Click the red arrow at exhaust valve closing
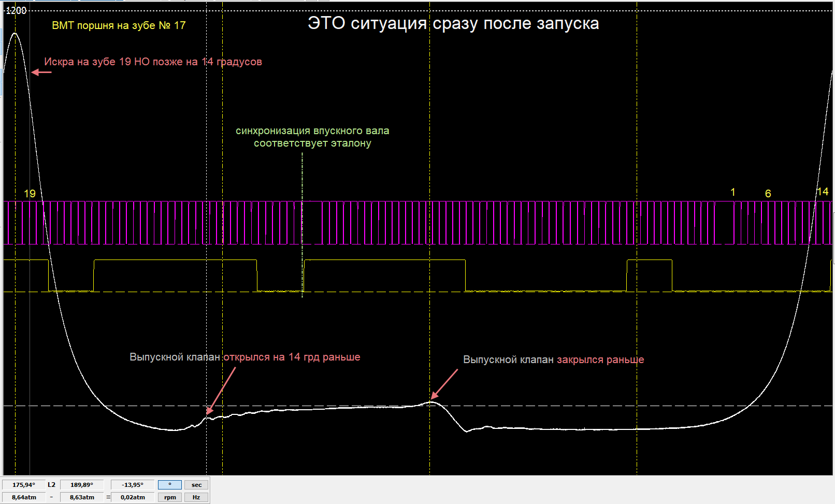835x504 pixels. 445,383
